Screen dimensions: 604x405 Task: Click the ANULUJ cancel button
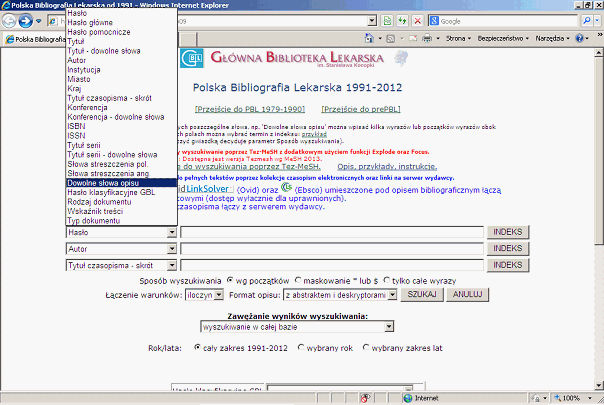coord(467,294)
